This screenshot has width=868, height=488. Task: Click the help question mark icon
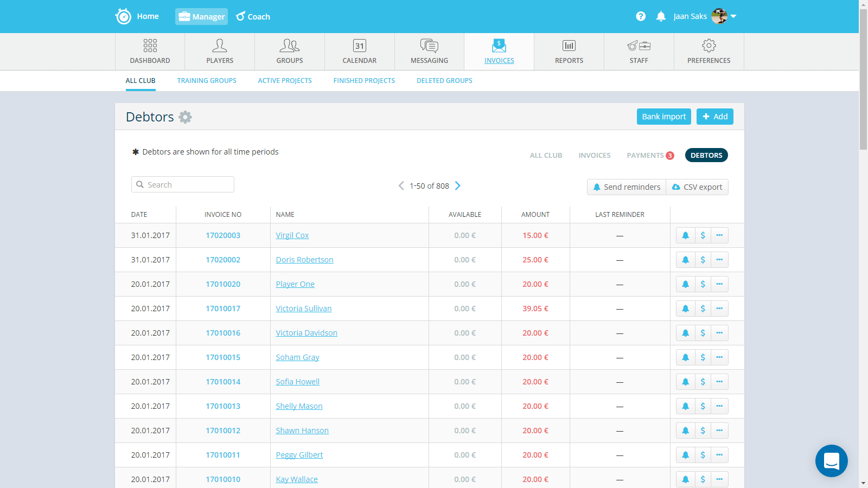(x=641, y=16)
